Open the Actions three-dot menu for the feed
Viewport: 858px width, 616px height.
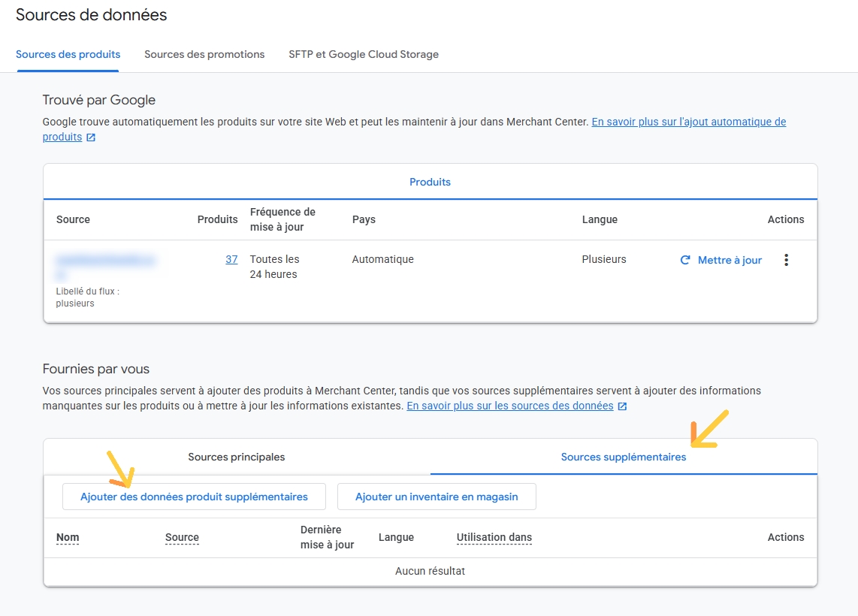tap(786, 259)
